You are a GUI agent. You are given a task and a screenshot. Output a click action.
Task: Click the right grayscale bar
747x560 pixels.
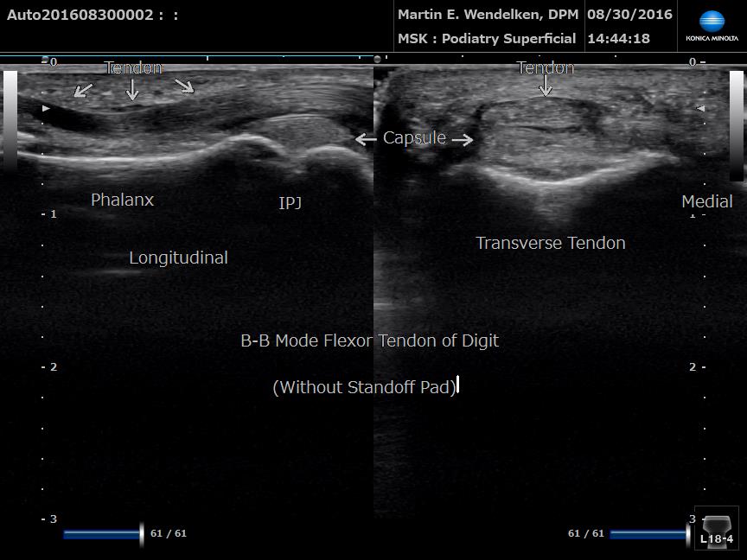[736, 125]
